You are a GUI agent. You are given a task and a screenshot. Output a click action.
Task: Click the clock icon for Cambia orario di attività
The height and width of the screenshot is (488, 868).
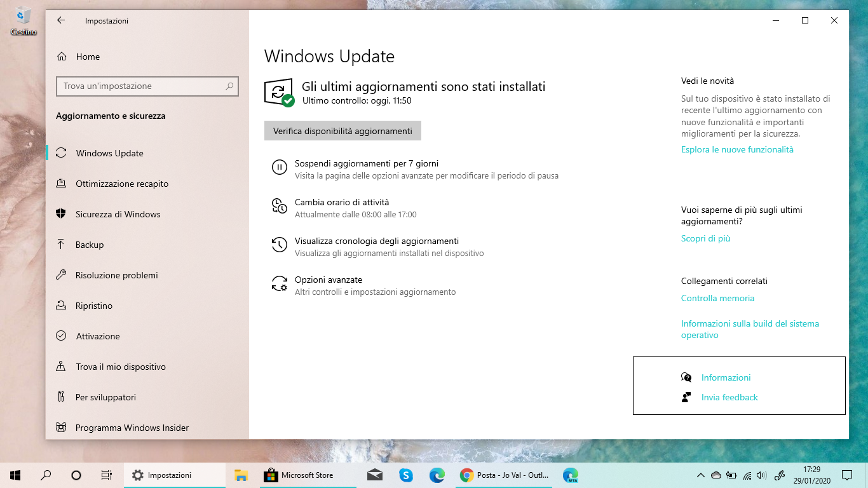[280, 206]
